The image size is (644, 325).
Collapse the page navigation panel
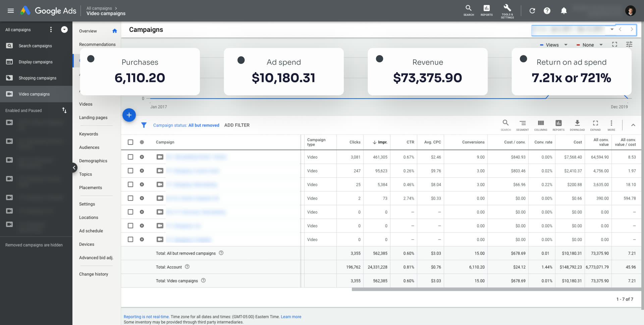74,168
